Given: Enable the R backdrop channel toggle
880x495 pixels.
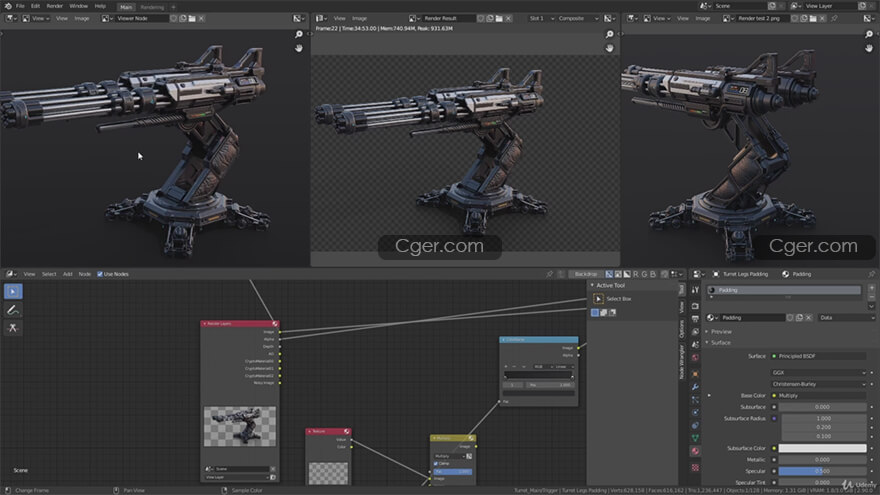Looking at the screenshot, I should (636, 274).
